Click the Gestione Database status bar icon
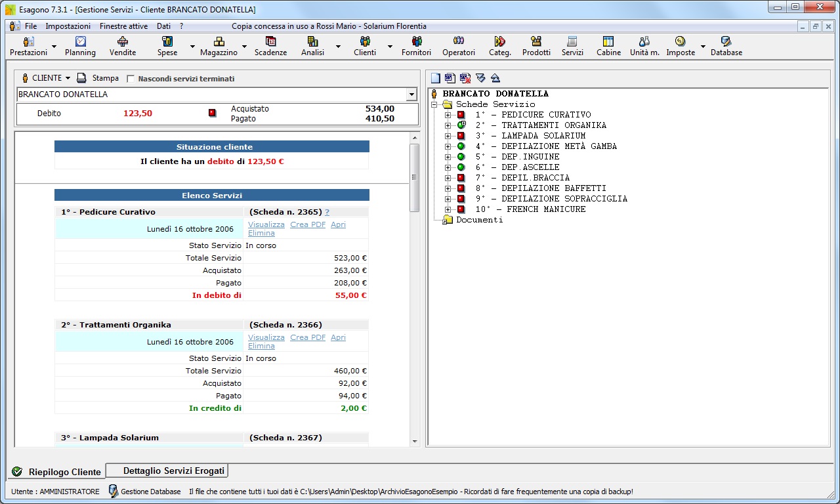 point(113,491)
